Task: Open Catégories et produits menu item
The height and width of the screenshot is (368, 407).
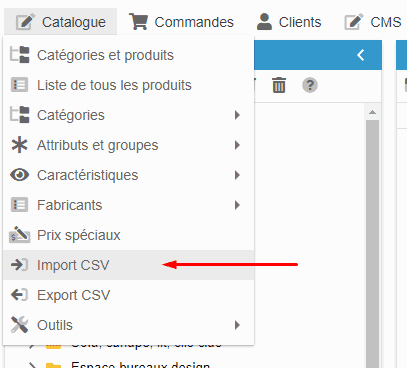Action: (128, 55)
